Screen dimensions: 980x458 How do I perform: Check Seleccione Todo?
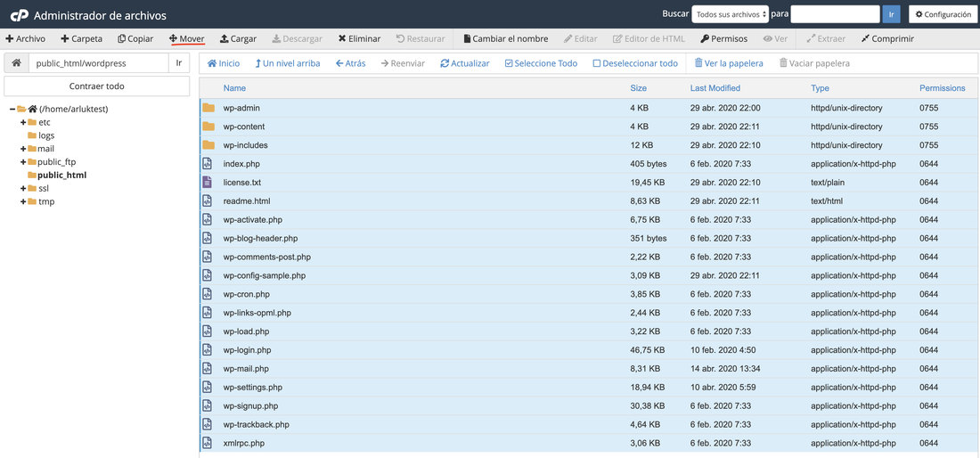click(542, 63)
